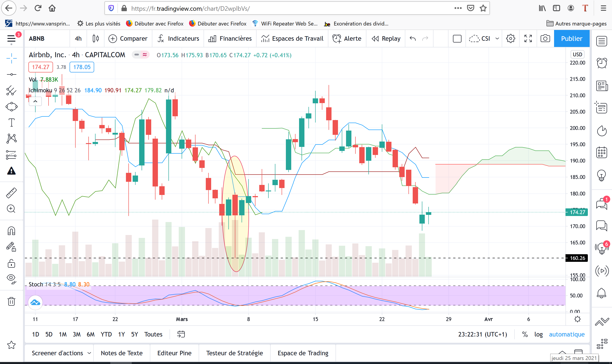612x364 pixels.
Task: Select the crosshair cursor tool
Action: pos(12,58)
